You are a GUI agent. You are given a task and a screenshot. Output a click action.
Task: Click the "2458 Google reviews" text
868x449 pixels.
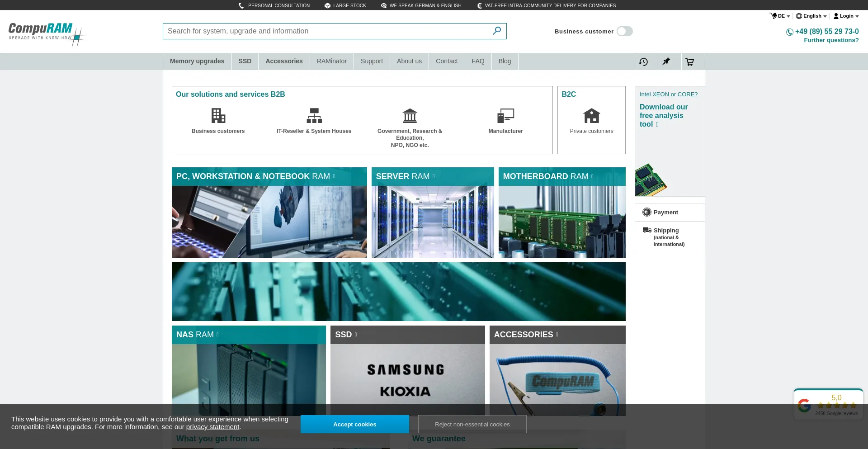tap(836, 413)
